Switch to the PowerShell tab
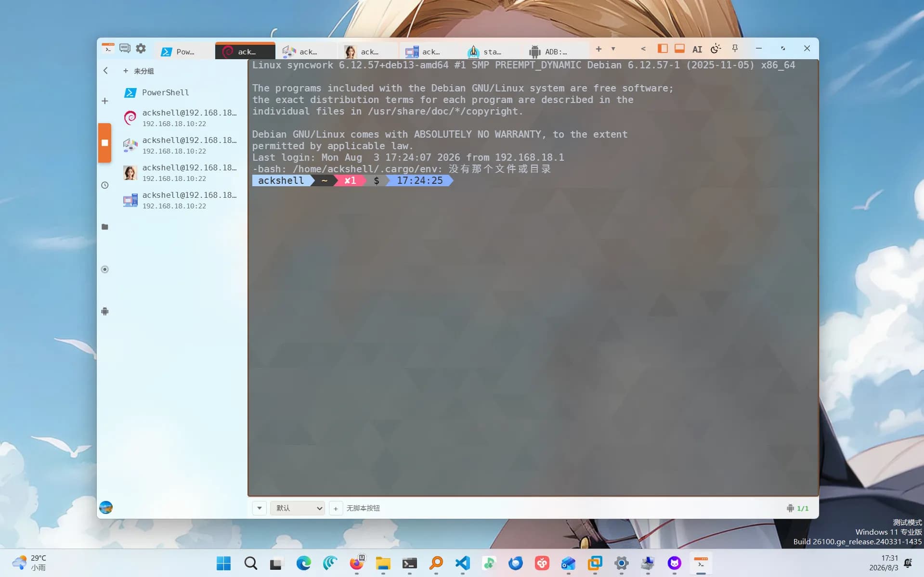This screenshot has width=924, height=577. pyautogui.click(x=184, y=51)
